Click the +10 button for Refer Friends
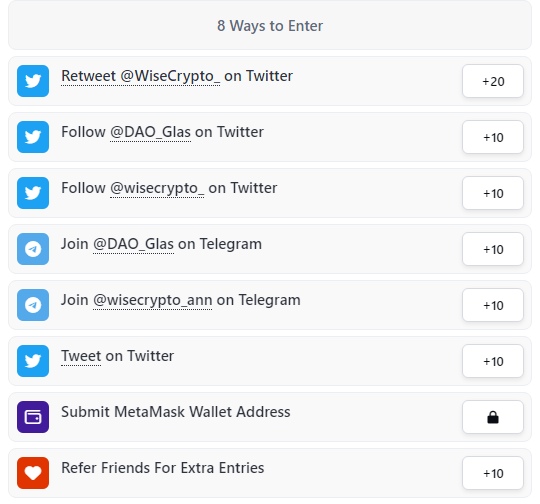The width and height of the screenshot is (540, 504). 493,473
